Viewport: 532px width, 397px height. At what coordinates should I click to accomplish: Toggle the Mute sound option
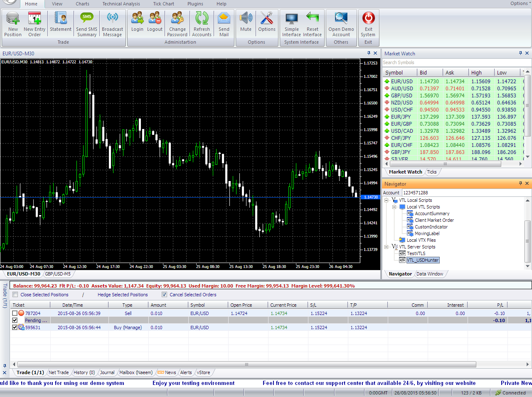point(246,22)
